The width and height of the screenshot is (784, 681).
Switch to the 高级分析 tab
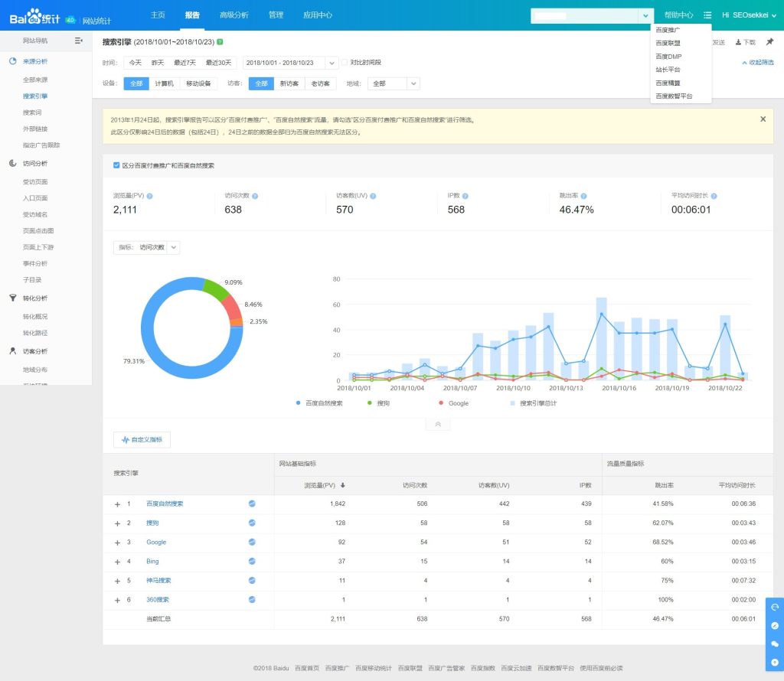click(x=234, y=15)
